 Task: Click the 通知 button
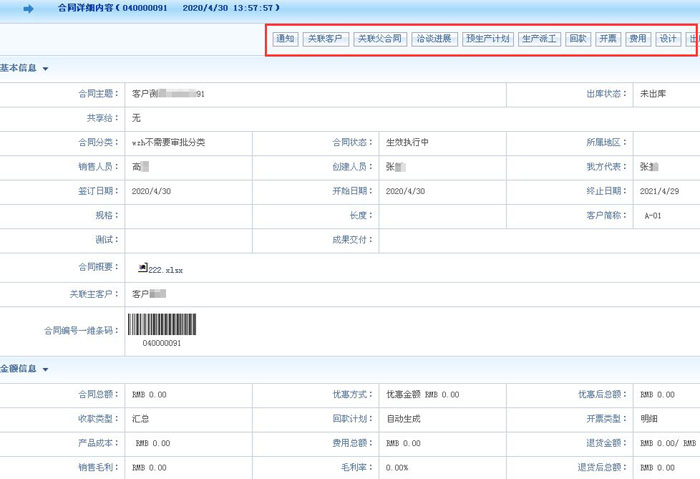(x=285, y=40)
